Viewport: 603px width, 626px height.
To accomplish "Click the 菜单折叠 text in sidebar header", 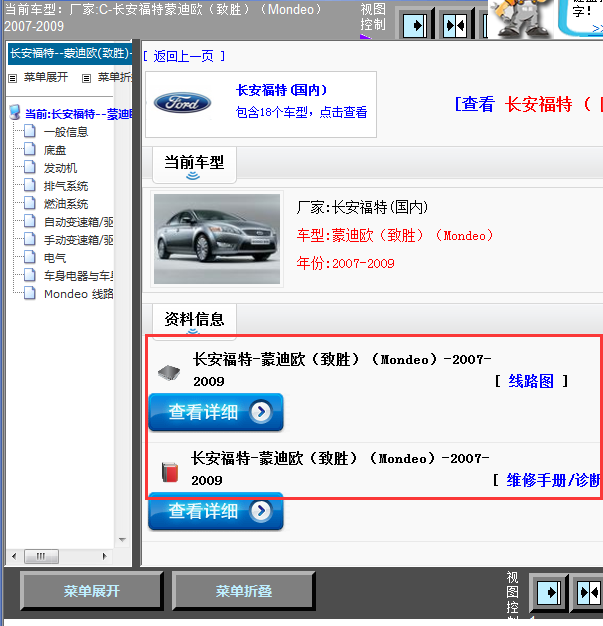I will pos(115,77).
